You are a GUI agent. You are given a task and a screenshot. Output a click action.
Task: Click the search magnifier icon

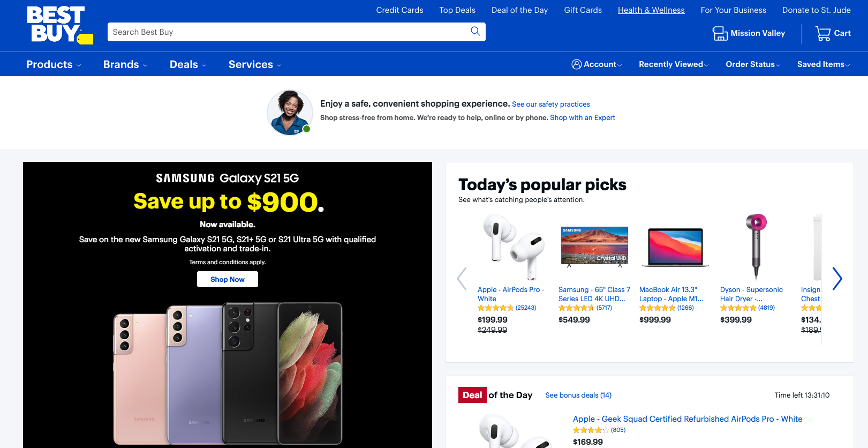coord(475,31)
